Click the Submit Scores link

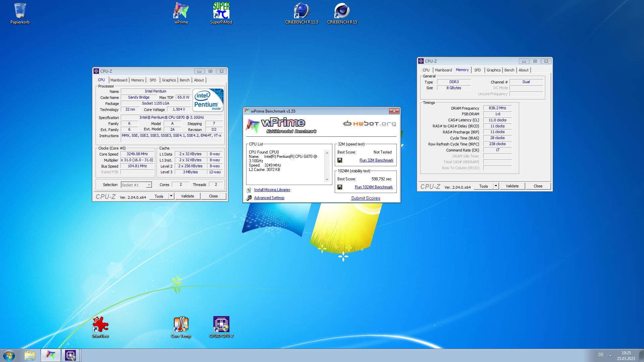pos(366,198)
